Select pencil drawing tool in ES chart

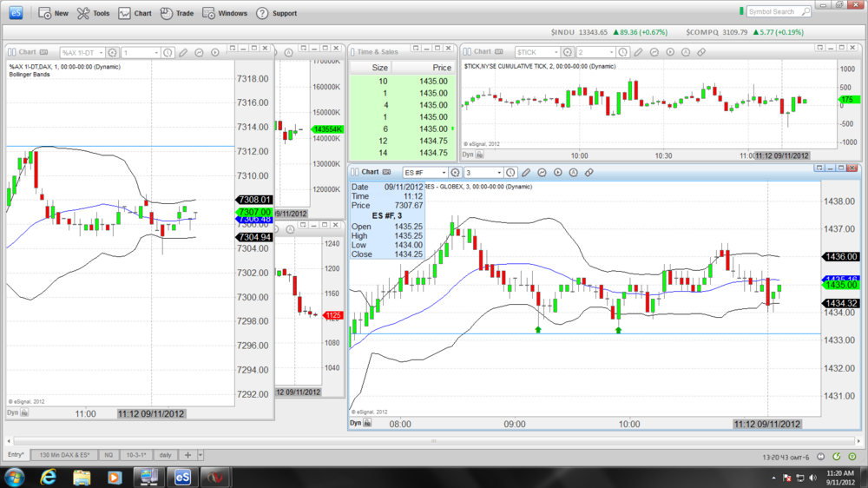(x=526, y=173)
